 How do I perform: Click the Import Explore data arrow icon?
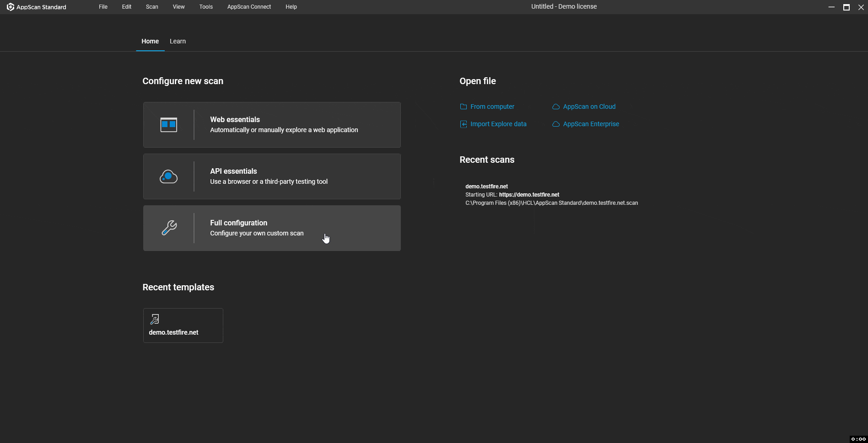click(463, 124)
